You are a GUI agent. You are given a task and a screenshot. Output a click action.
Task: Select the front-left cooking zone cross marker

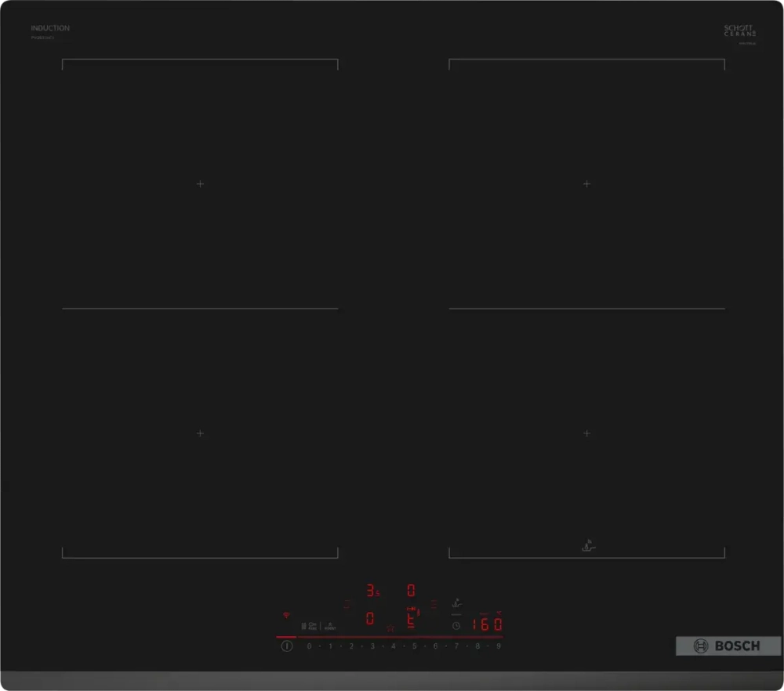coord(200,433)
